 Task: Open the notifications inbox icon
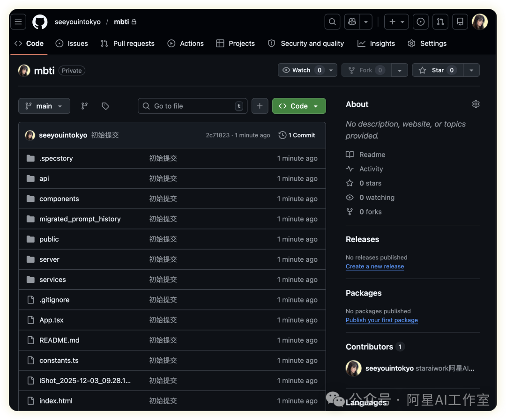click(460, 22)
